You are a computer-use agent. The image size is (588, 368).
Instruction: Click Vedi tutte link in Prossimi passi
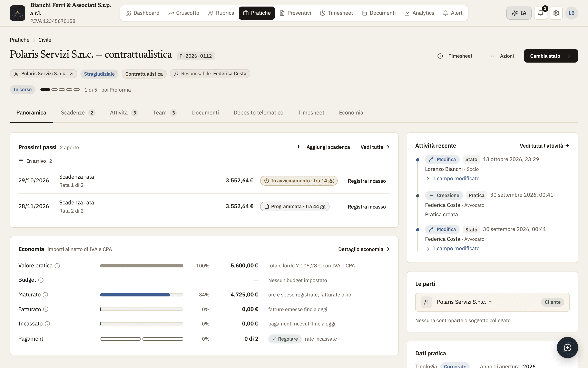point(375,147)
